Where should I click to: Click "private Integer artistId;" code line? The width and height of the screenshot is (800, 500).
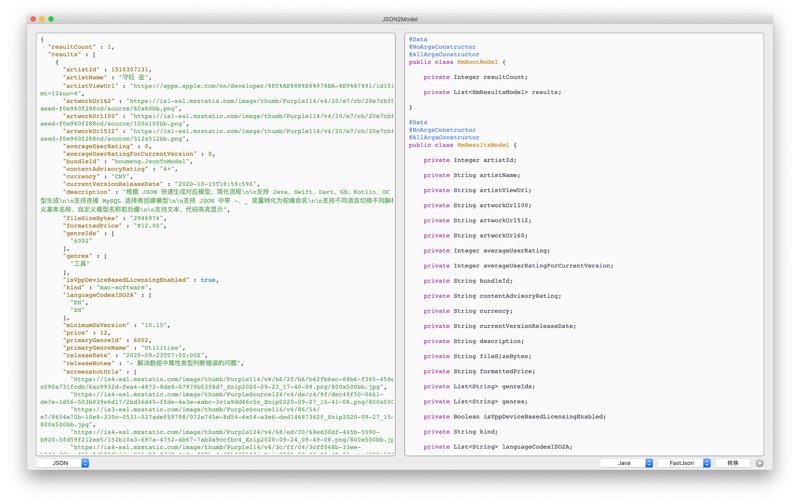coord(470,160)
